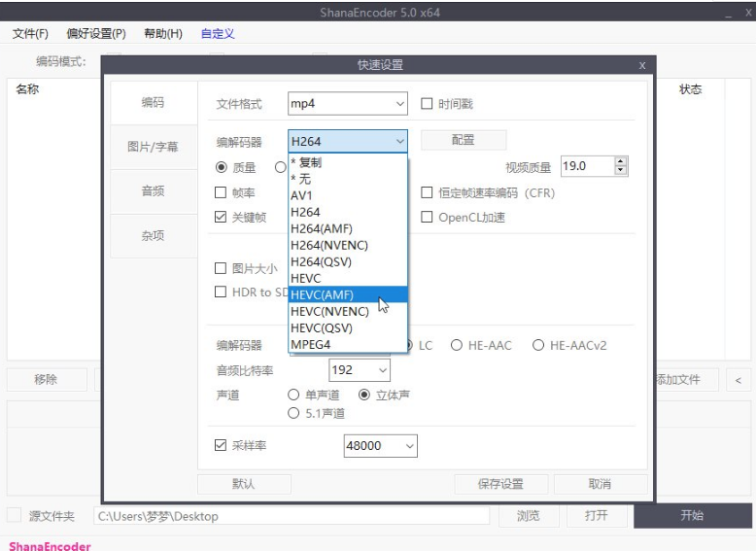Enable OpenCL加速 checkbox
This screenshot has height=551, width=756.
427,217
